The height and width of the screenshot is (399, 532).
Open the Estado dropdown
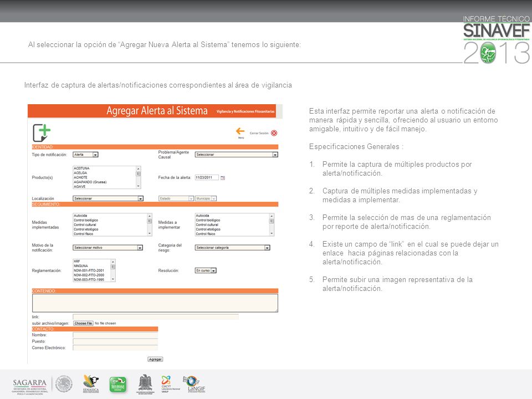coord(176,198)
